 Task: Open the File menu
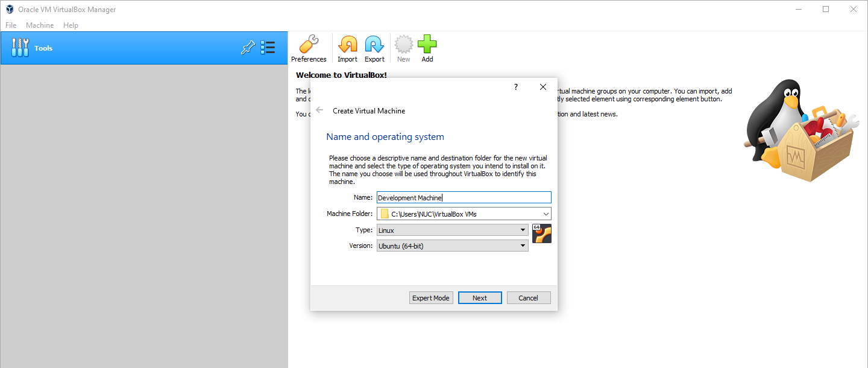click(x=11, y=25)
